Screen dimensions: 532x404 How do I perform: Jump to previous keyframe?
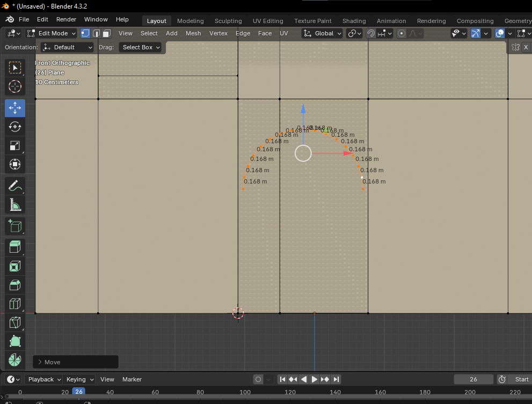click(x=293, y=379)
